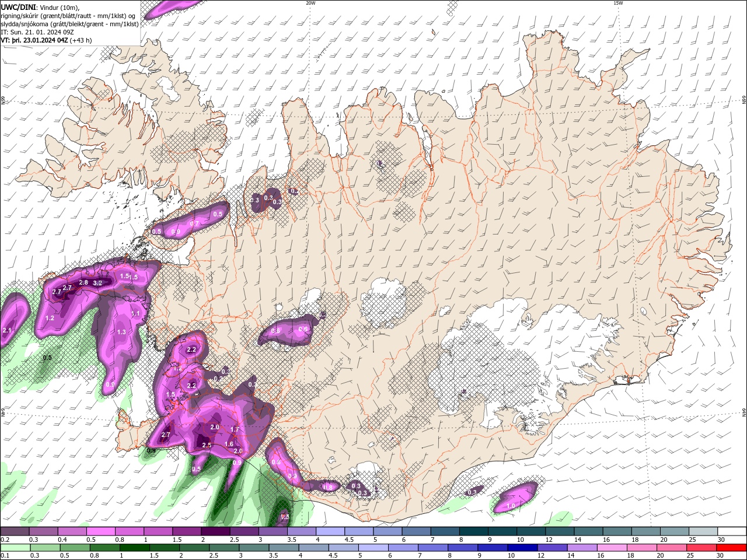Click the 3.2 snowfall value on the map
The width and height of the screenshot is (747, 560).
point(97,283)
